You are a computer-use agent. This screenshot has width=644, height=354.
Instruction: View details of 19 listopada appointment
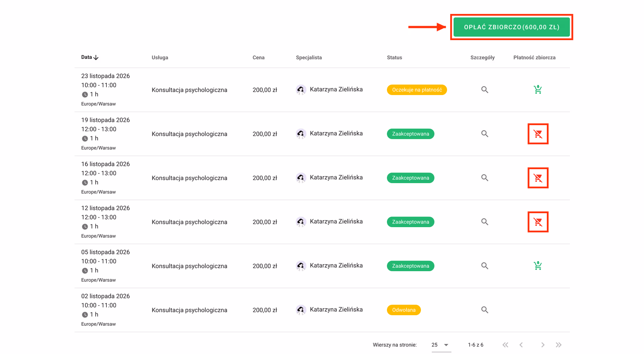tap(485, 134)
